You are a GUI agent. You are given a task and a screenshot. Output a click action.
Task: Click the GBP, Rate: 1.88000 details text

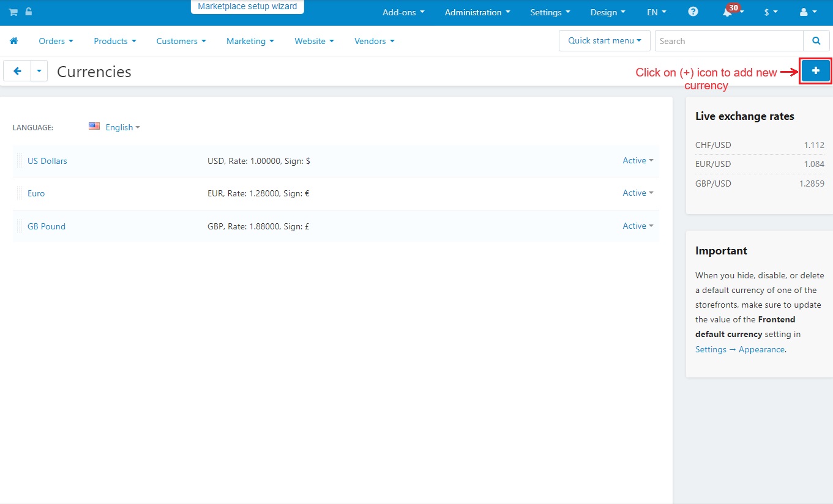(258, 226)
